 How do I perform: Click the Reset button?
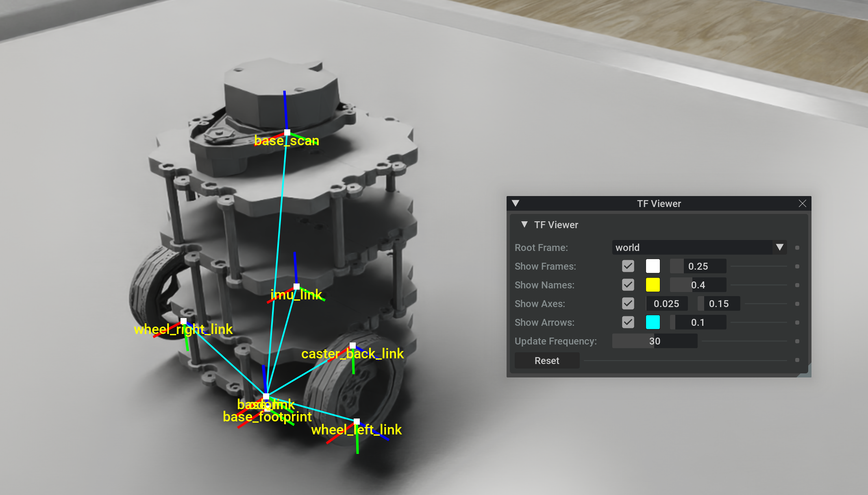pyautogui.click(x=547, y=361)
